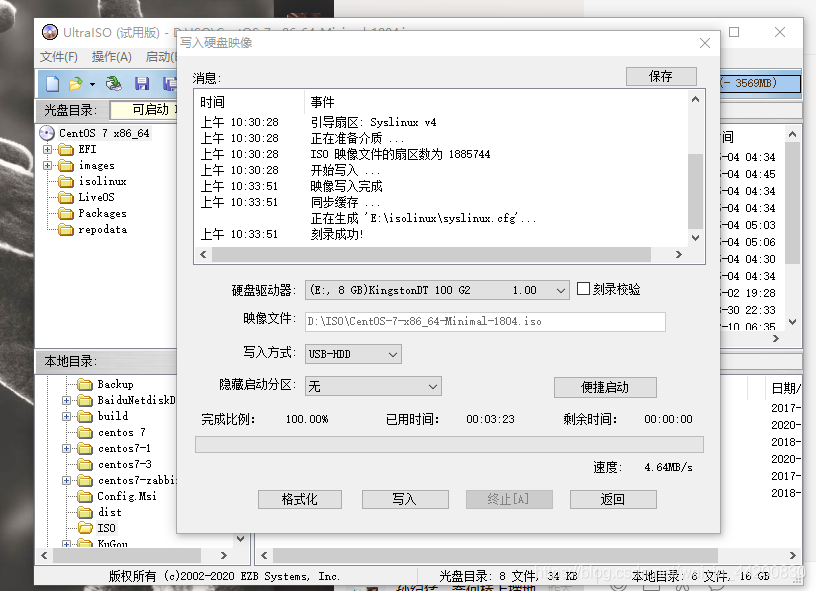Click the '时间' column header in the log
The width and height of the screenshot is (816, 591).
(x=212, y=102)
